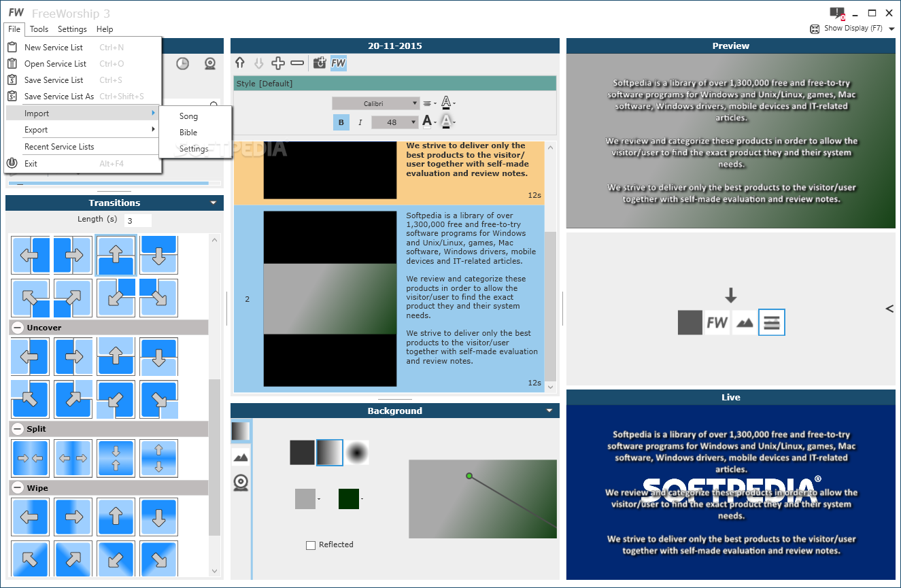Click the collapse arrow beside display modes

coord(889,309)
